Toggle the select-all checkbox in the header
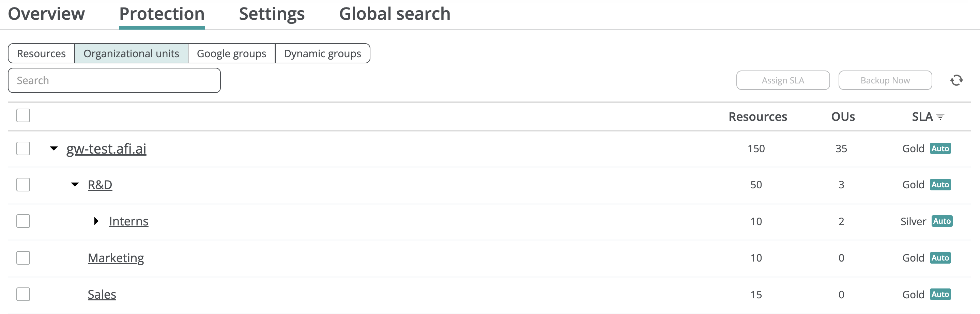 [23, 115]
